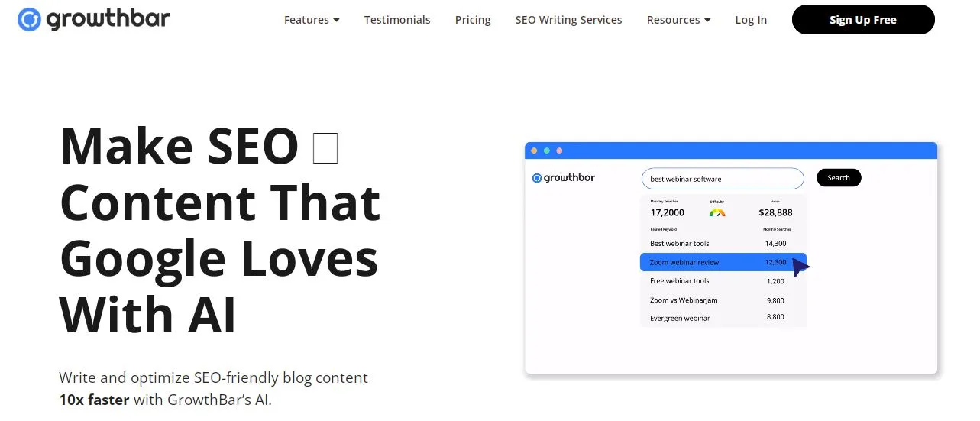Click the '10x faster' bold text

[x=95, y=400]
